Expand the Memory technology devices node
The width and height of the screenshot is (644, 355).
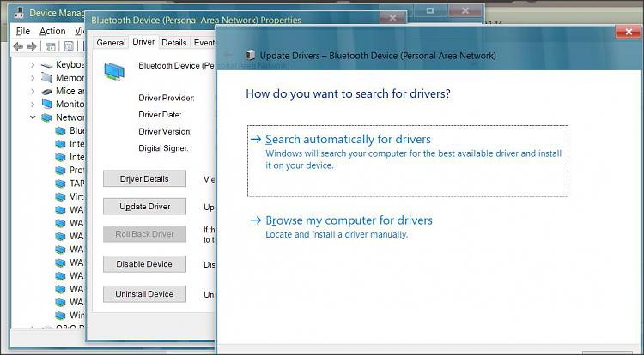(x=33, y=78)
